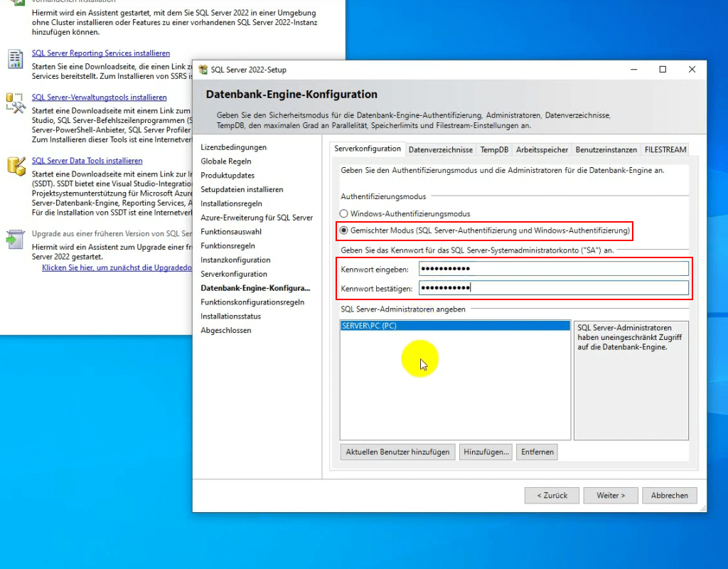Open SQL Server Reporting Services installieren link
The width and height of the screenshot is (728, 569).
coord(101,53)
